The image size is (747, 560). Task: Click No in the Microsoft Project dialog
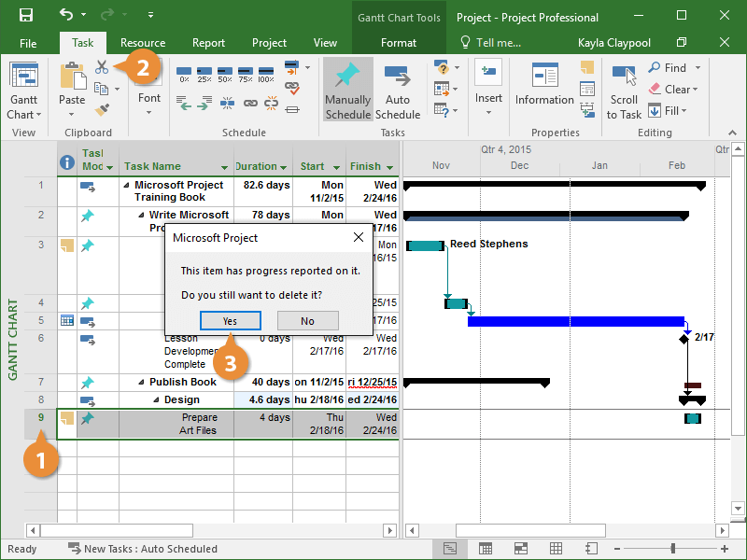307,321
